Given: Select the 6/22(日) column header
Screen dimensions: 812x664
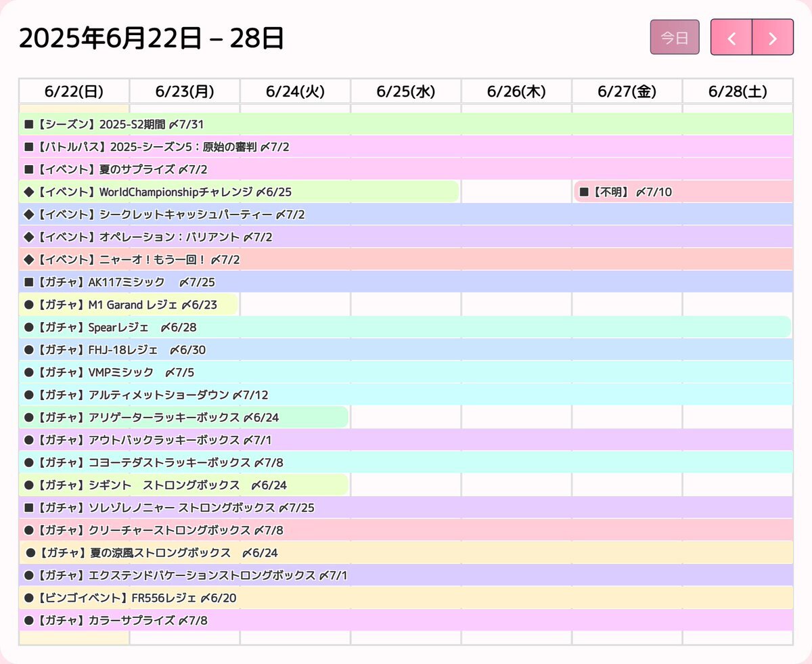Looking at the screenshot, I should pos(74,91).
